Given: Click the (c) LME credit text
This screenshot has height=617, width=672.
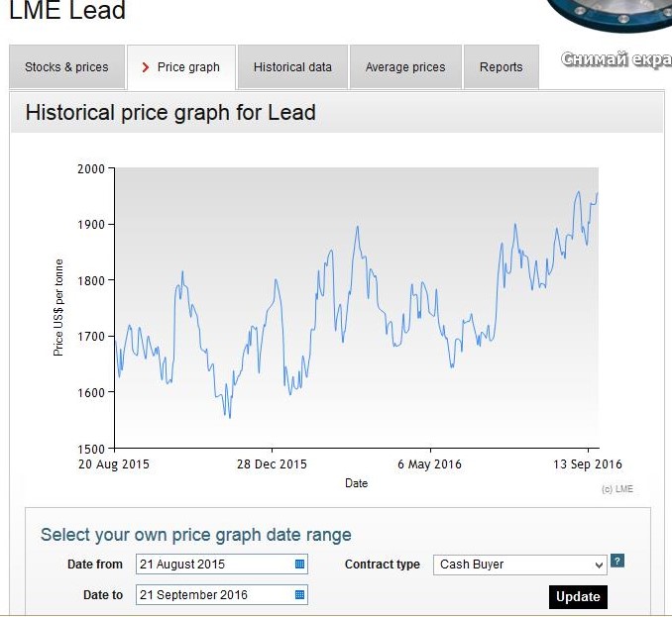Looking at the screenshot, I should [x=617, y=489].
